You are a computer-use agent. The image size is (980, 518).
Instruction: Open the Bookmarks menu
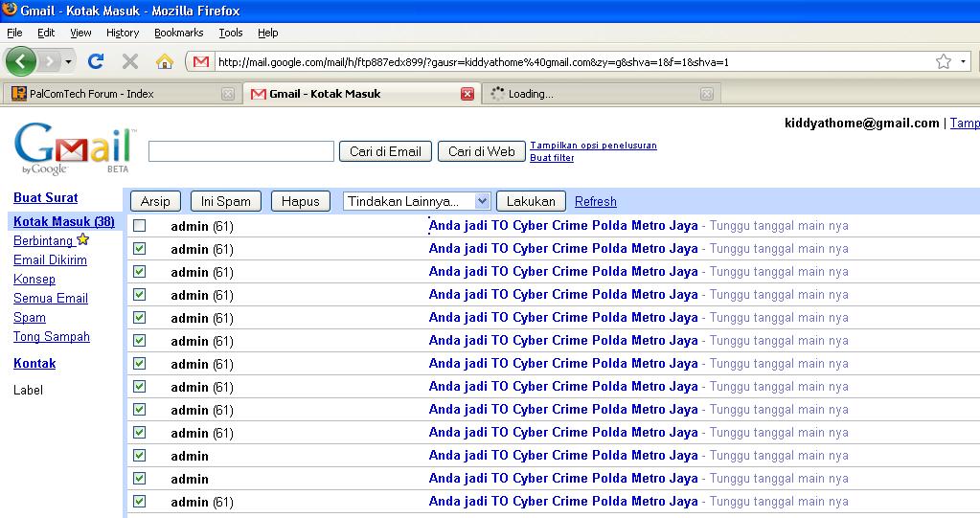tap(179, 33)
